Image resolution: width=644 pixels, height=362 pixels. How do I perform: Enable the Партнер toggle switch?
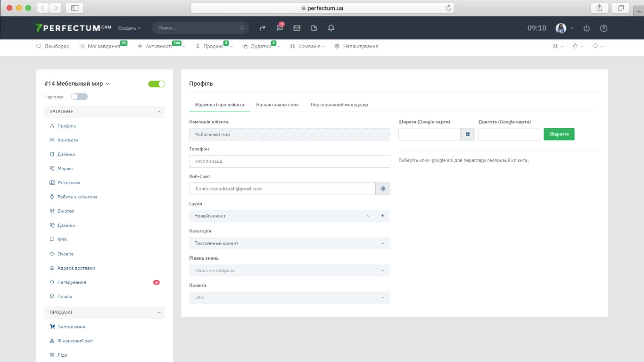tap(79, 97)
